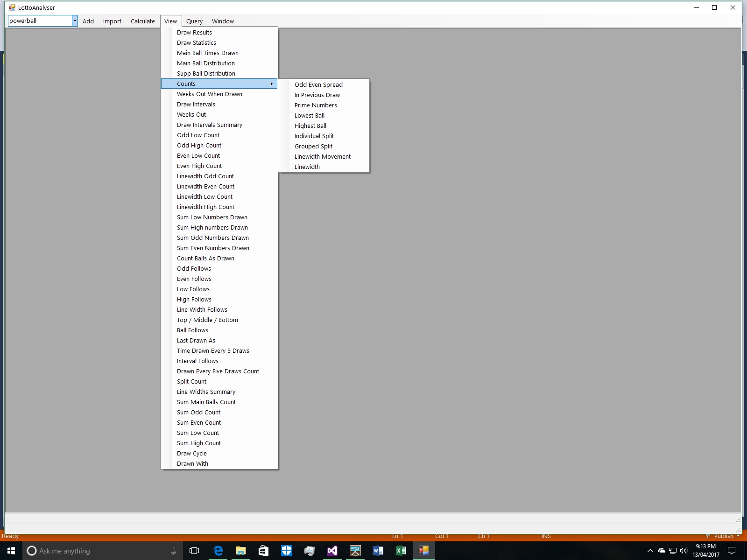Choose Line Width Follows menu item

click(x=219, y=309)
